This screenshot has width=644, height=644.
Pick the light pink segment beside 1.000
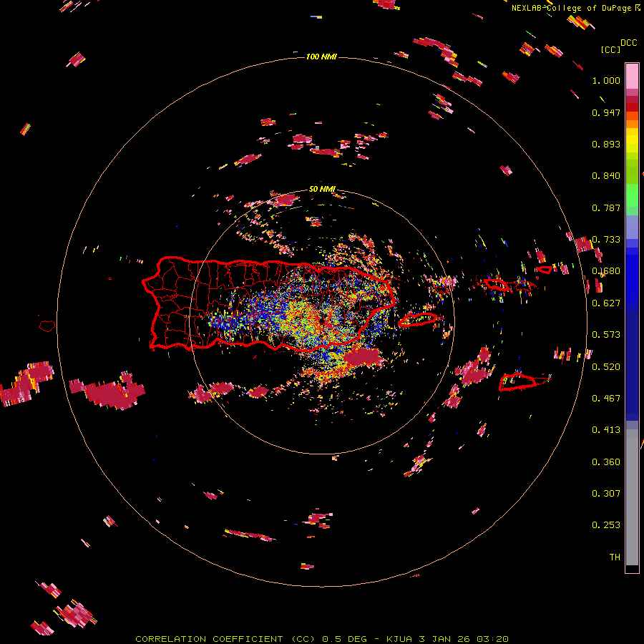(x=632, y=77)
